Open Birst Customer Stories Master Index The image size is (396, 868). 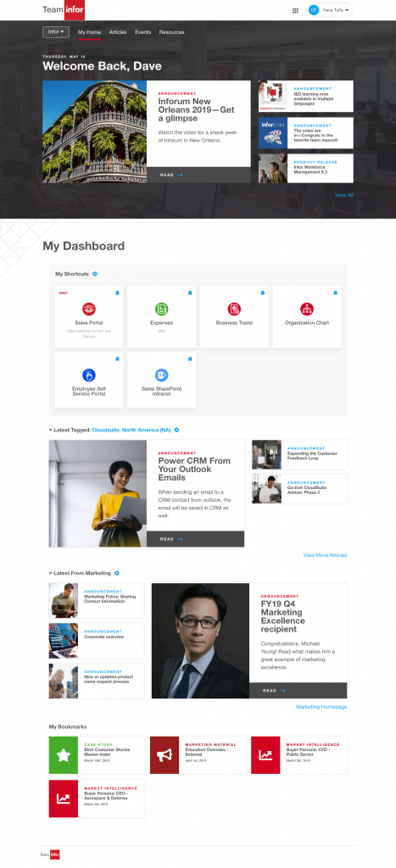[x=97, y=754]
